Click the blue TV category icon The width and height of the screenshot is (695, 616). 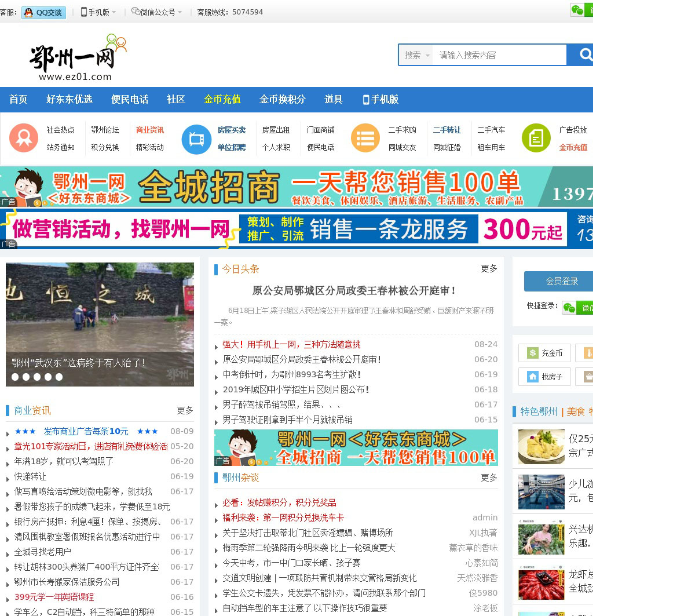point(196,139)
